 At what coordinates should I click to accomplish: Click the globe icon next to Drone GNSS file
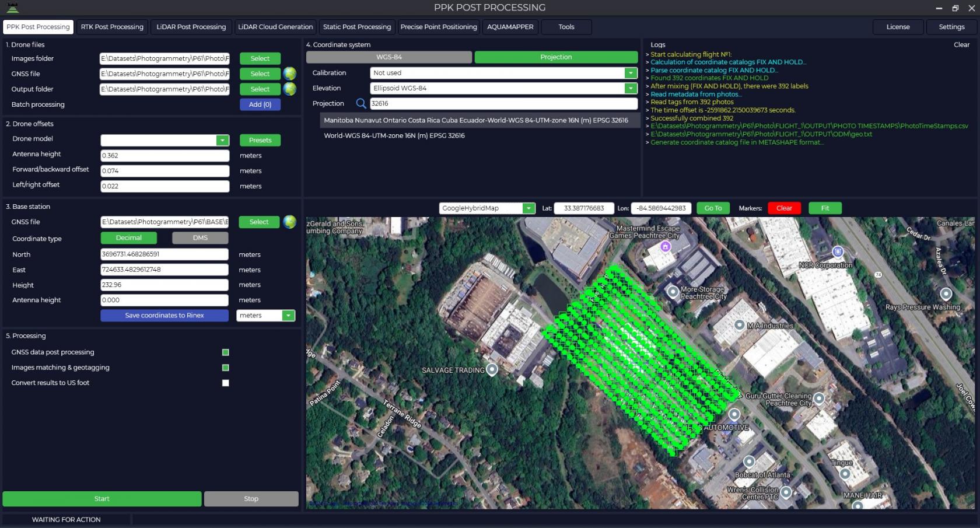[x=290, y=74]
